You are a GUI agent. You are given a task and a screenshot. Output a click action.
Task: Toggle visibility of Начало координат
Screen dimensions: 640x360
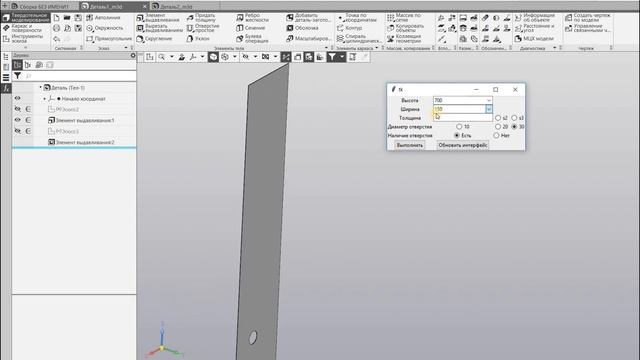(x=17, y=98)
